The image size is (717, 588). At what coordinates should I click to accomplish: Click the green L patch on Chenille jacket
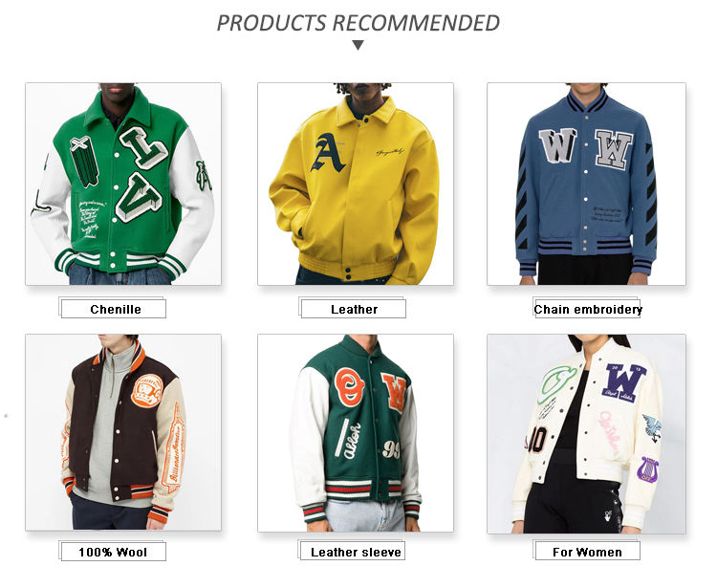(143, 147)
